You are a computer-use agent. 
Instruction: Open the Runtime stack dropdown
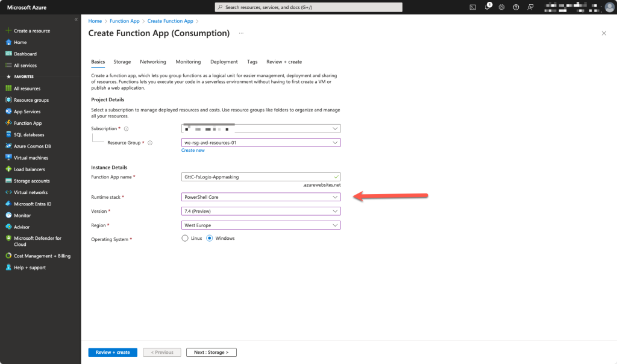click(261, 196)
